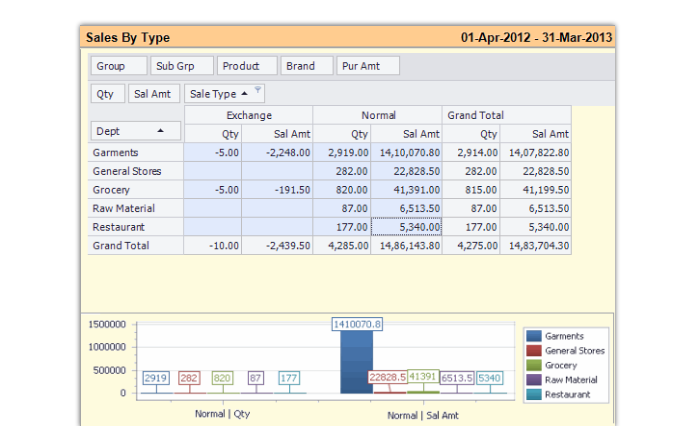Click the Brand field header
This screenshot has width=683, height=426.
coord(307,66)
